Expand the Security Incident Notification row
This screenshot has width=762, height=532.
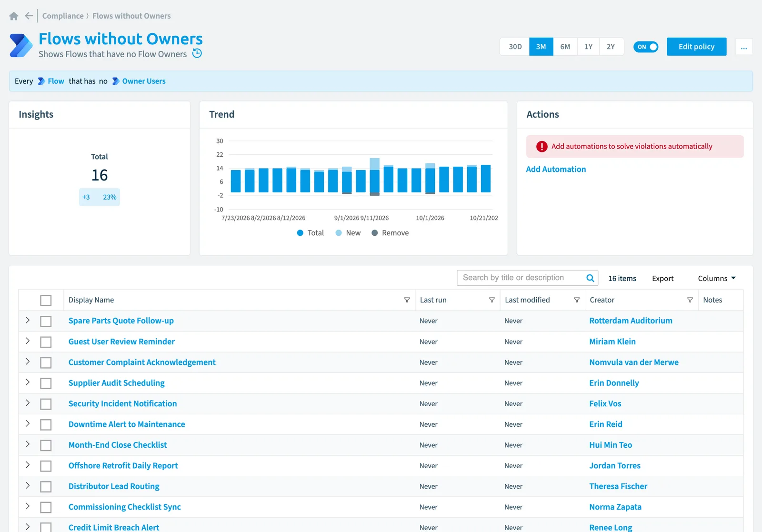28,403
